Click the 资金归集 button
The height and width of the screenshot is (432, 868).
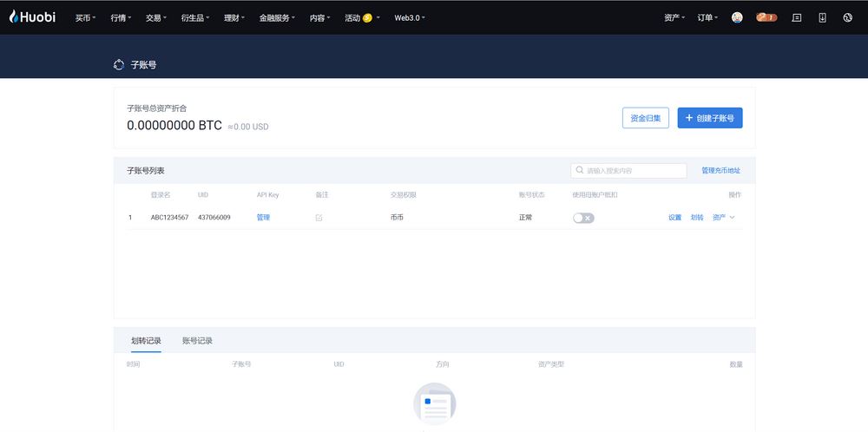tap(645, 118)
